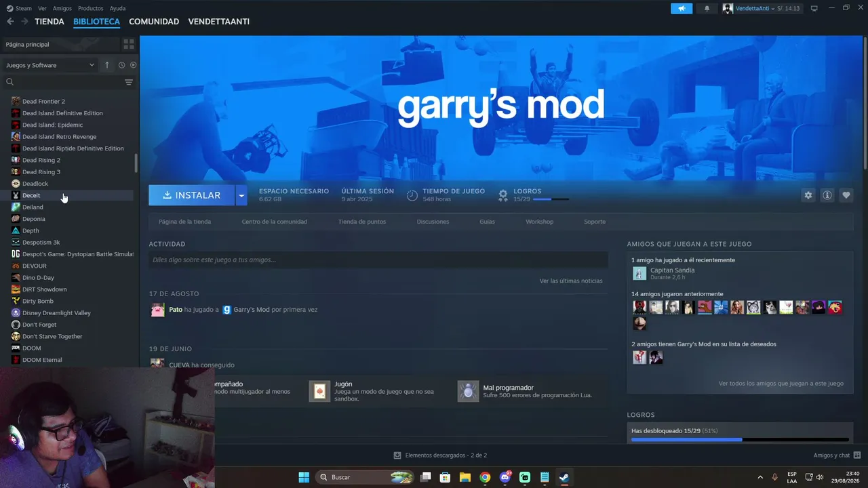
Task: Select Depth game icon in library
Action: [x=16, y=230]
